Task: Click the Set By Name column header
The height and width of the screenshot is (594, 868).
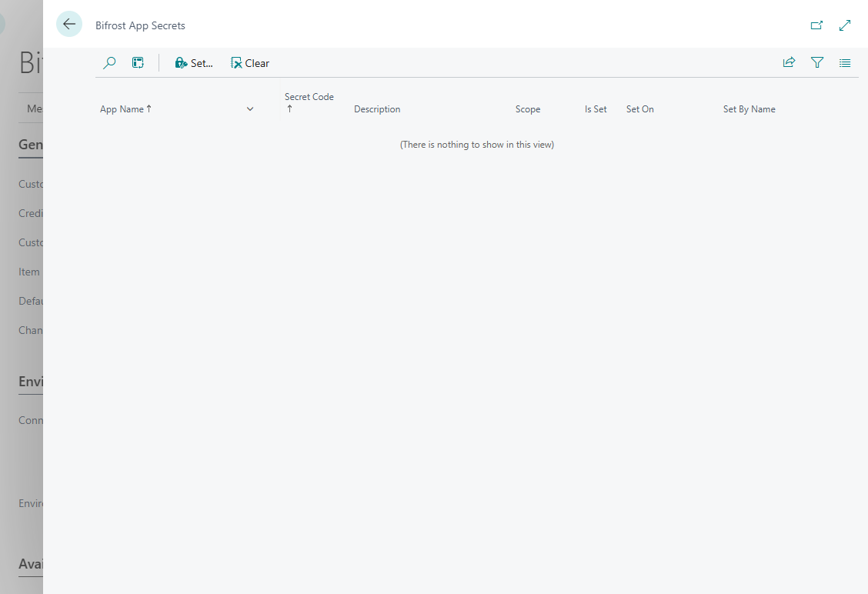Action: click(749, 109)
